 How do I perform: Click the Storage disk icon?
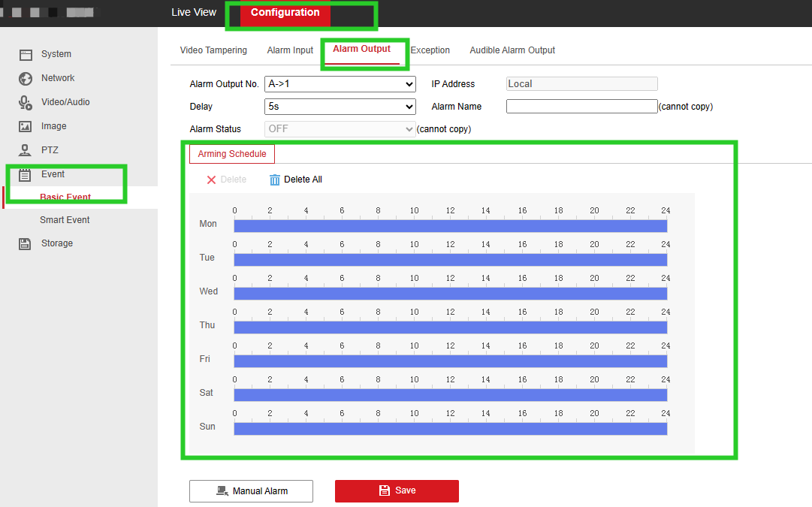point(26,243)
